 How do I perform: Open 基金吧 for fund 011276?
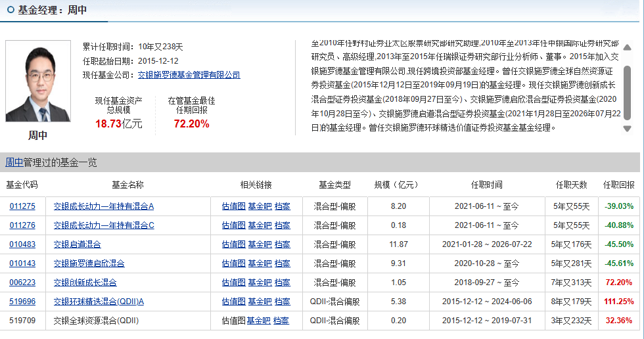click(x=260, y=225)
